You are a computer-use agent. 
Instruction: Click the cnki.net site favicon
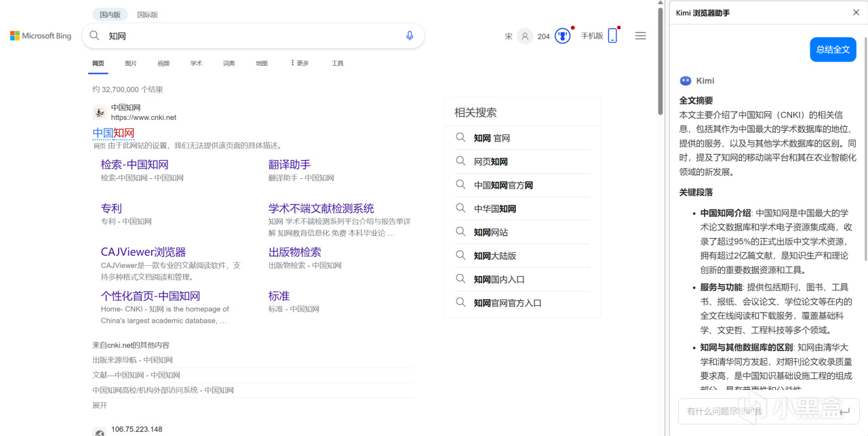click(x=99, y=112)
